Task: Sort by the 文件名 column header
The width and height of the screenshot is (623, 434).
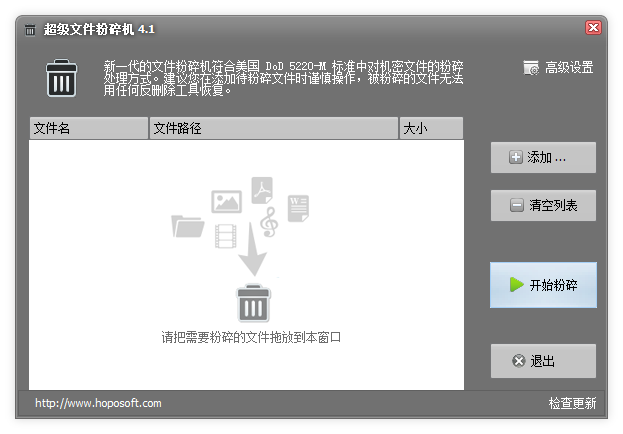Action: (88, 128)
